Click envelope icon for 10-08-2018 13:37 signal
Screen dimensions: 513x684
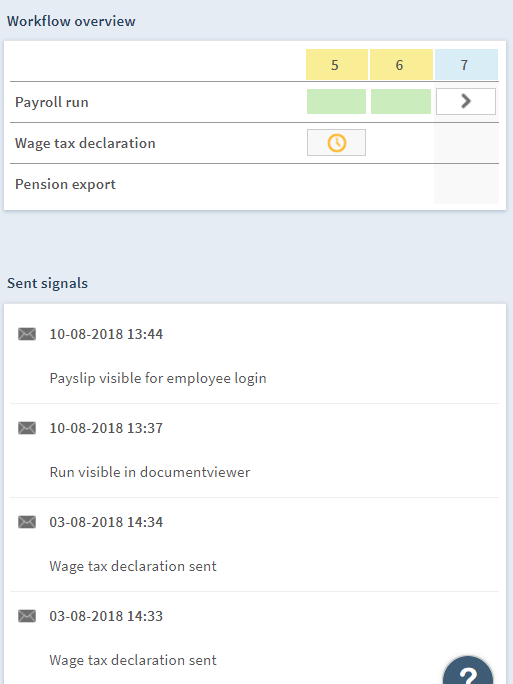point(27,428)
